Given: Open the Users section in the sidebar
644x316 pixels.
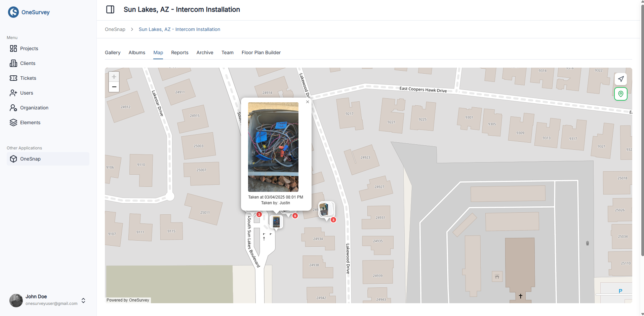Looking at the screenshot, I should click(26, 93).
